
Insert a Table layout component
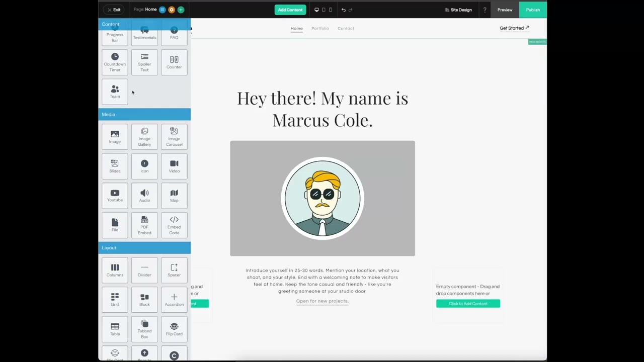115,329
